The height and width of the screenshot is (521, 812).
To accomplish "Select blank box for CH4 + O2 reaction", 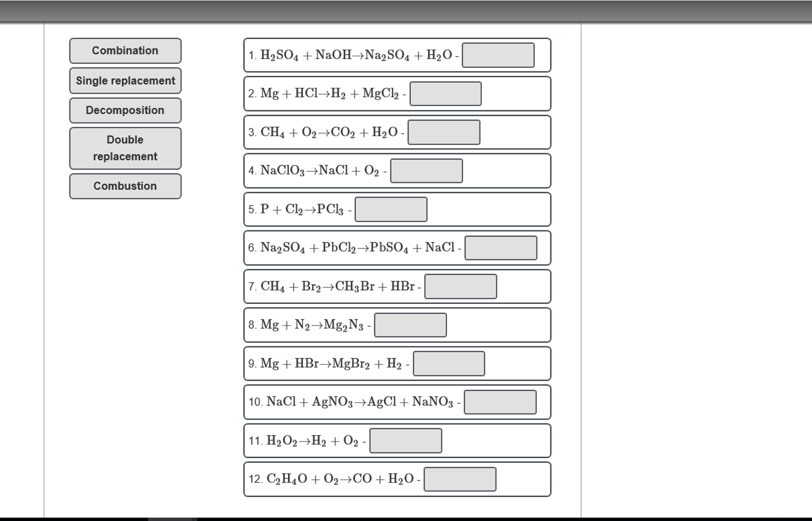I will coord(444,132).
